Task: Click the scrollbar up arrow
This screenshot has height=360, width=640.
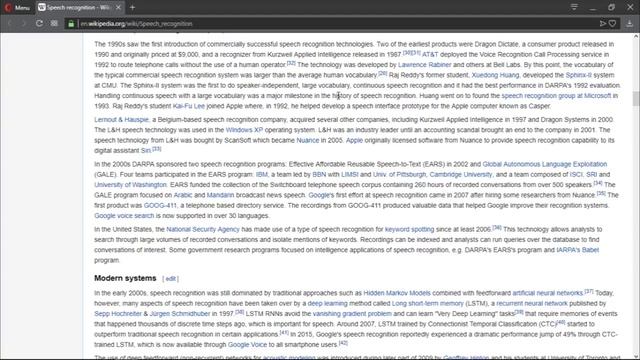Action: click(x=636, y=37)
